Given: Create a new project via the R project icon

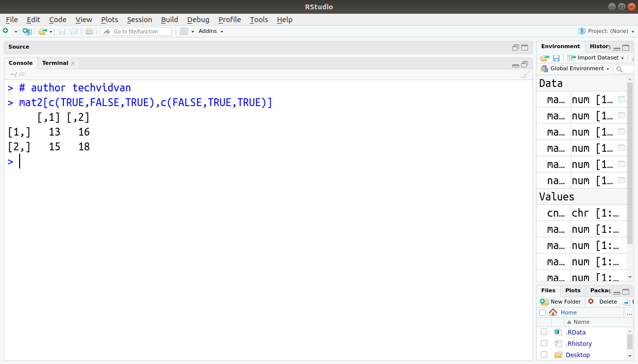Looking at the screenshot, I should tap(27, 31).
